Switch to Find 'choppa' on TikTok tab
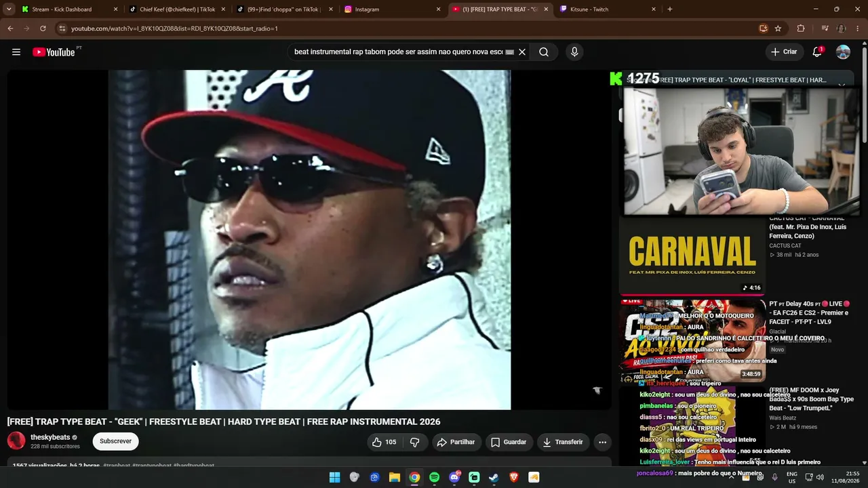Screen dimensions: 868x488 tap(284, 9)
